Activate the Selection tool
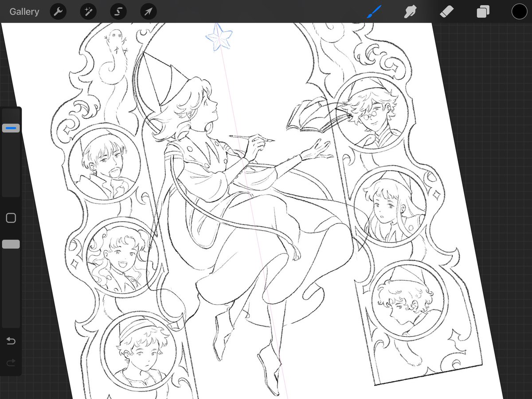 118,12
